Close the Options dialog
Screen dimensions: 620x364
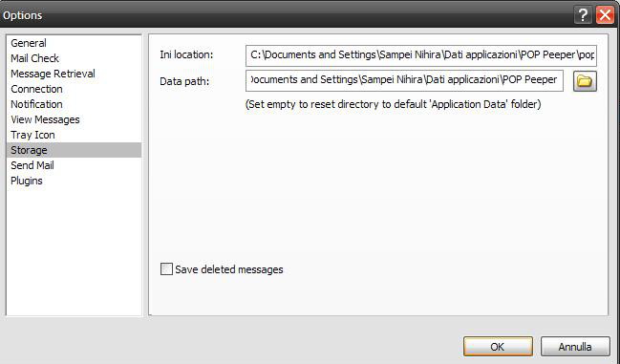click(605, 15)
